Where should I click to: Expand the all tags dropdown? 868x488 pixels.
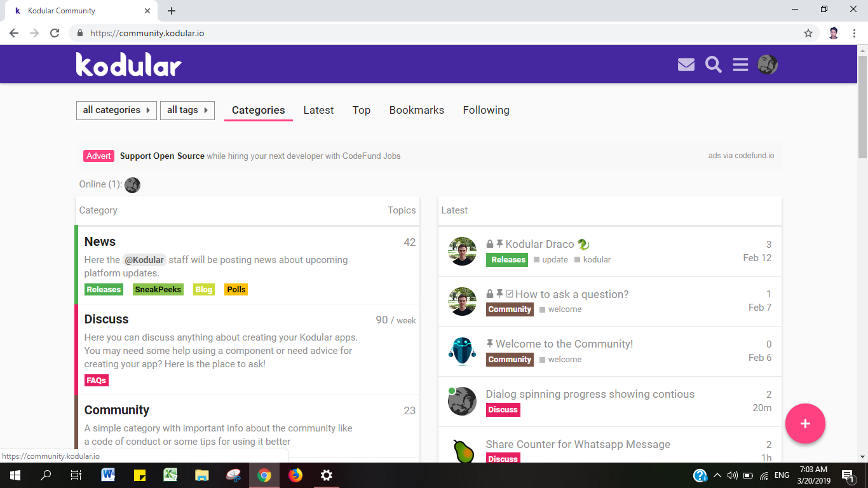187,110
